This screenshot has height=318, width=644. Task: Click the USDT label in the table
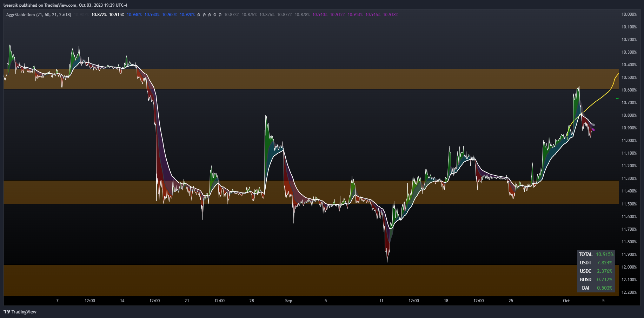click(585, 263)
